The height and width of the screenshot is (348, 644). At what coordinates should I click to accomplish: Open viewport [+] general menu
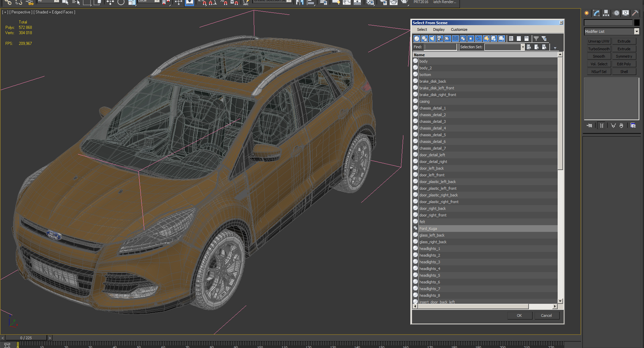pos(5,12)
